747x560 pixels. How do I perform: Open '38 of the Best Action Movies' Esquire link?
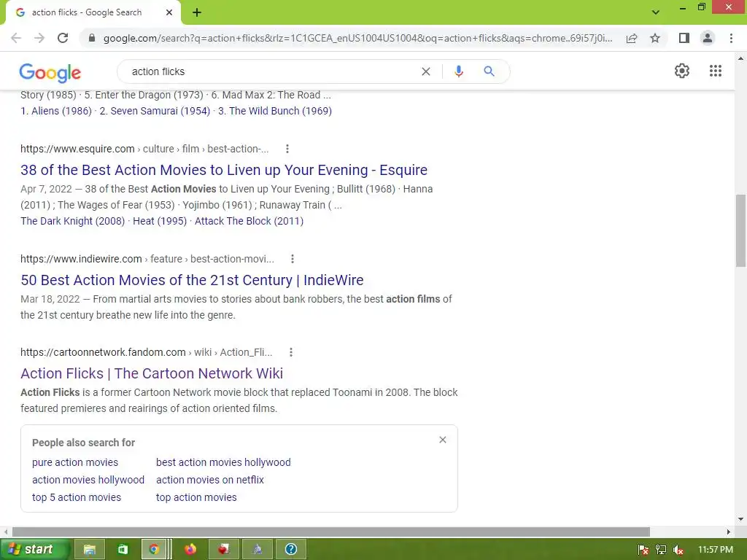[x=224, y=170]
